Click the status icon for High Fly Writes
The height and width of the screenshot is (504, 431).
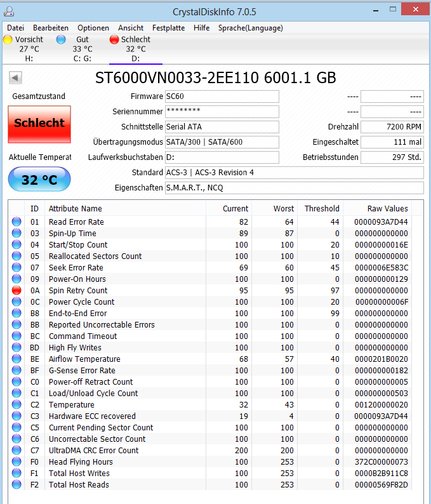click(17, 347)
